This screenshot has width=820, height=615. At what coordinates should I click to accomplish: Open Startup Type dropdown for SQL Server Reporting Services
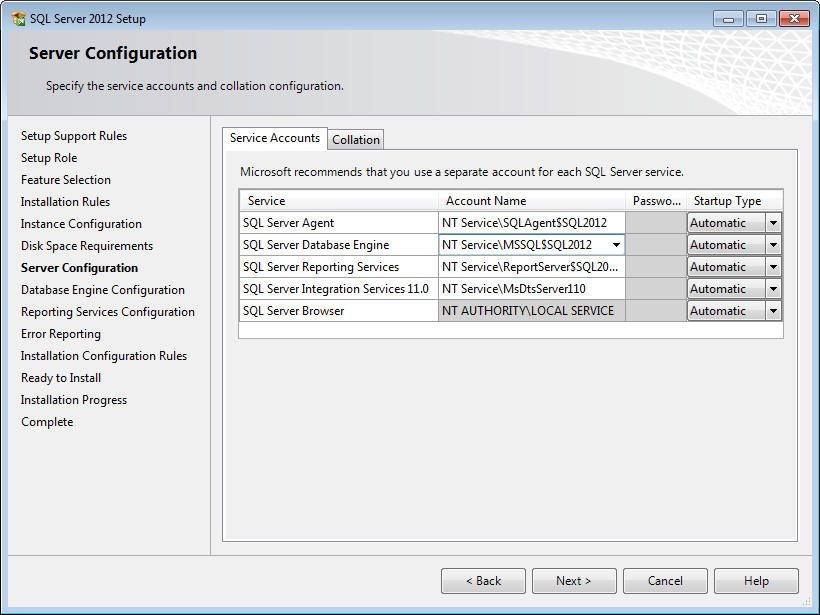(773, 267)
